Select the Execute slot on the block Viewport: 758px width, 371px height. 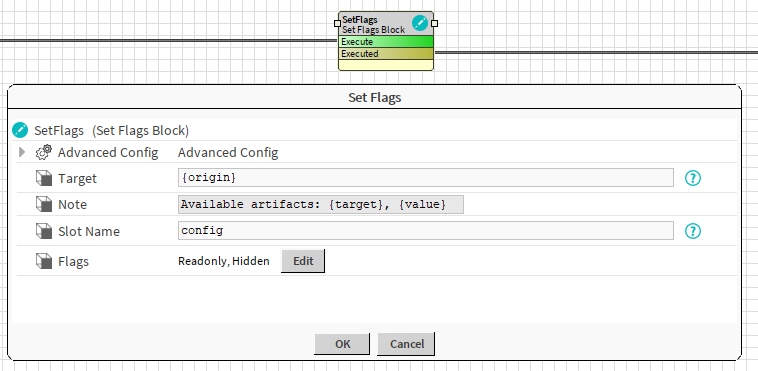point(386,42)
